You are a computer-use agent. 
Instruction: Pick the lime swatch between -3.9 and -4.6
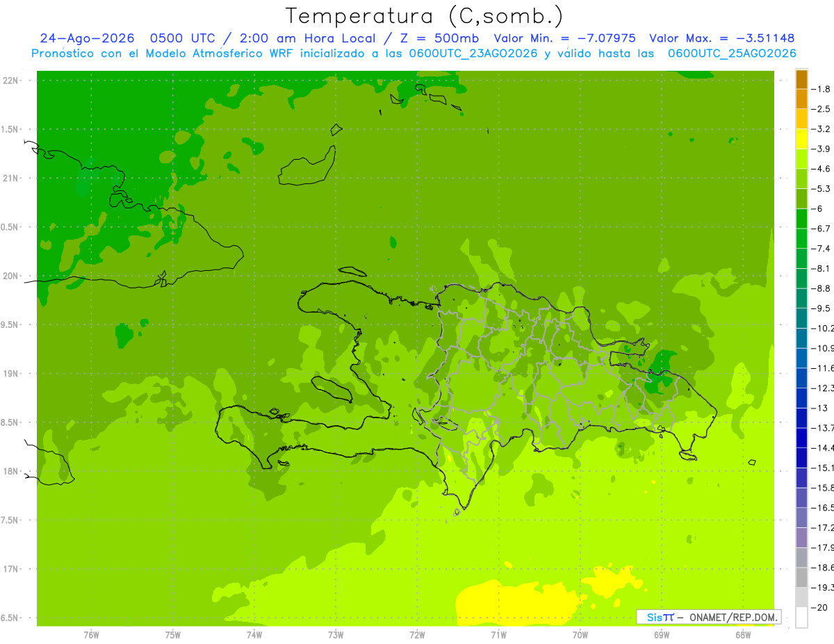point(801,159)
